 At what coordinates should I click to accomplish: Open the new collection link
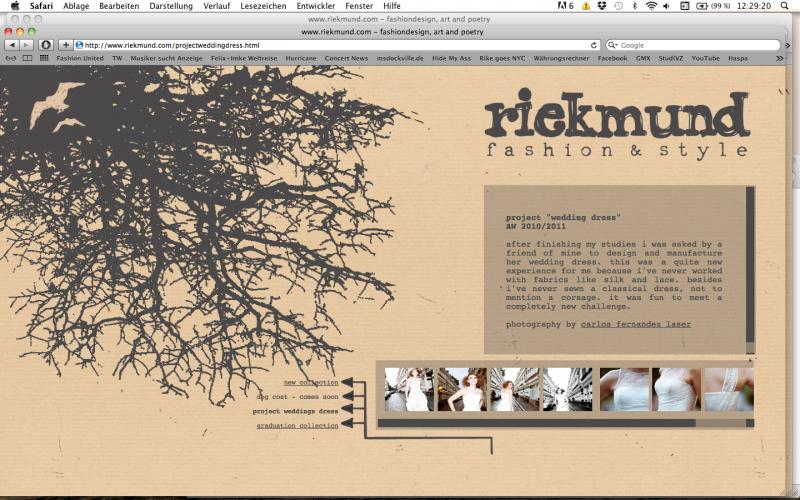pyautogui.click(x=311, y=382)
